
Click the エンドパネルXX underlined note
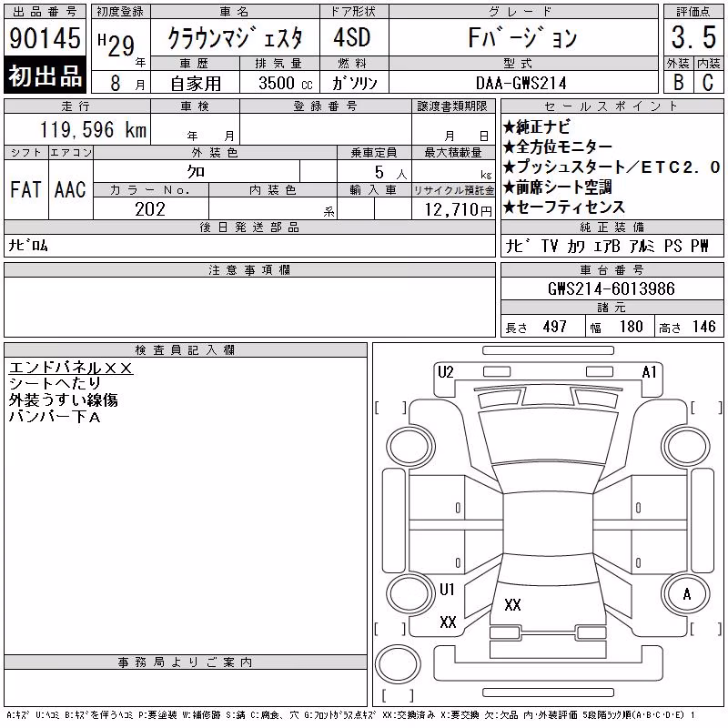[x=71, y=368]
